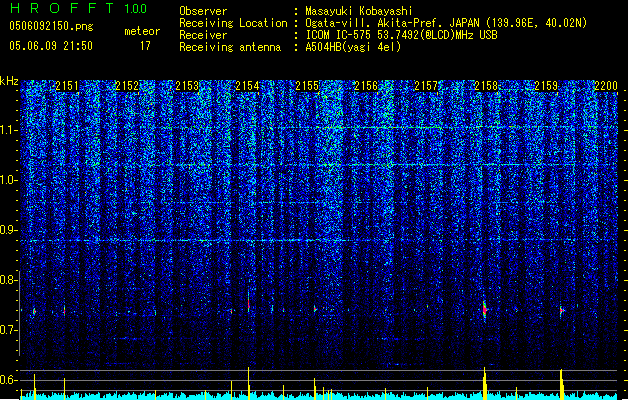Click the 2159 time marker
629x400 pixels.
[546, 86]
